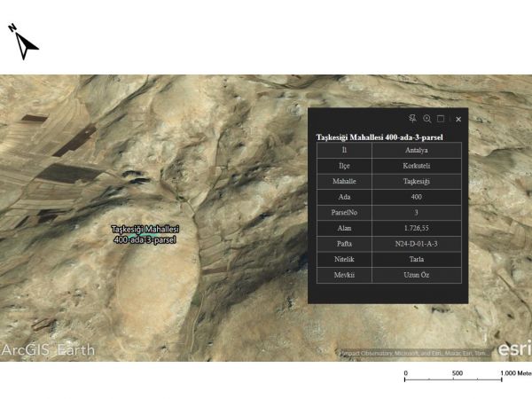
Task: Select the value Korkuteli in table
Action: click(417, 166)
